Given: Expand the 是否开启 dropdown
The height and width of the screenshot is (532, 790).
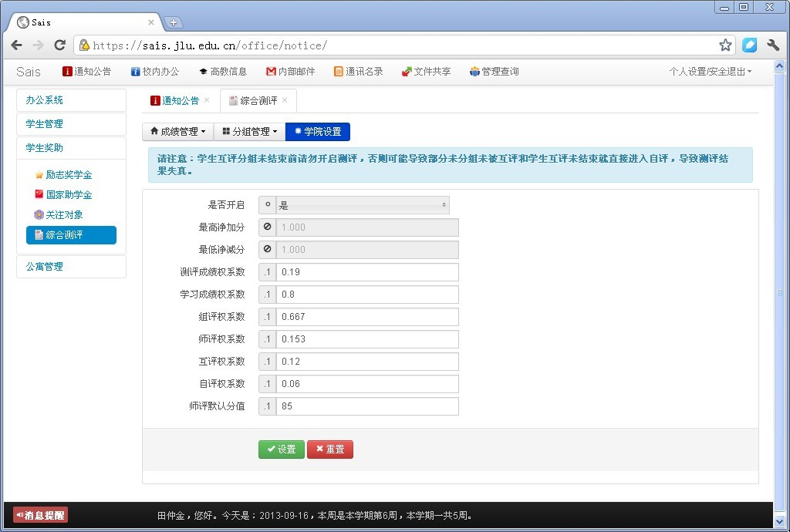Looking at the screenshot, I should (x=363, y=205).
